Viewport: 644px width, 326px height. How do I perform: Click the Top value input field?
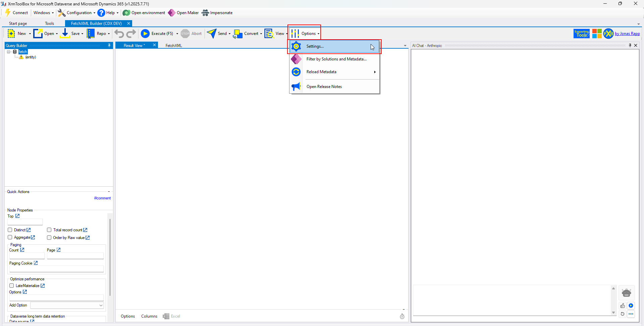pyautogui.click(x=25, y=222)
